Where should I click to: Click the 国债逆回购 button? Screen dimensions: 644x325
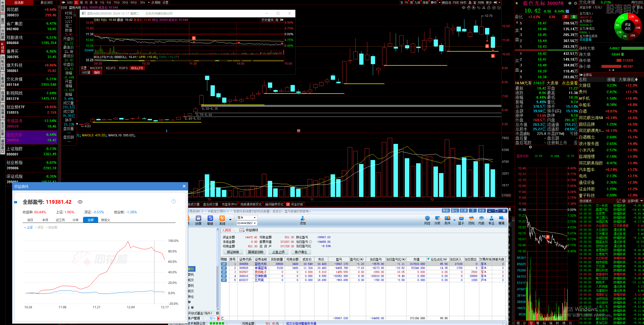click(256, 252)
